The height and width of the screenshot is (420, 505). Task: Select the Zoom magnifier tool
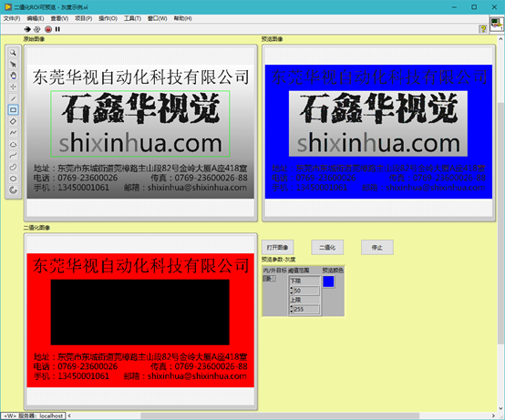(x=13, y=53)
